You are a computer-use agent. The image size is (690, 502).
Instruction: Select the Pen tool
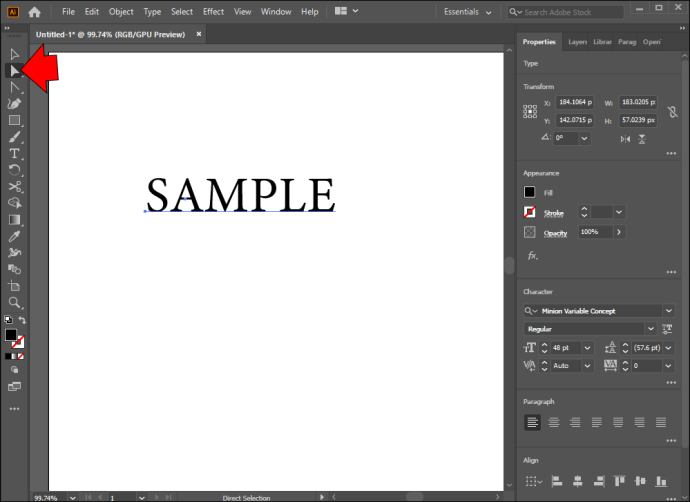click(14, 104)
